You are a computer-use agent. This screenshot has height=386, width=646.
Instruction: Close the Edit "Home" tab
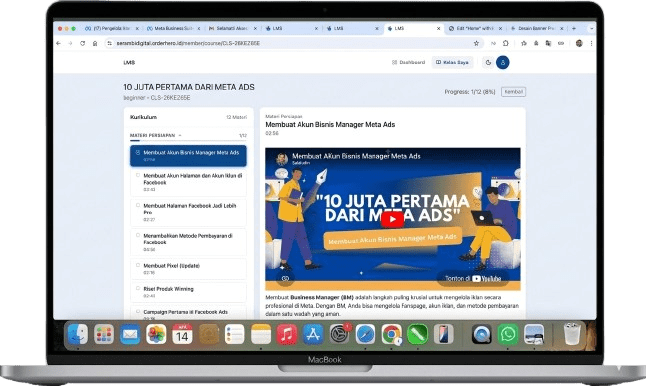500,28
